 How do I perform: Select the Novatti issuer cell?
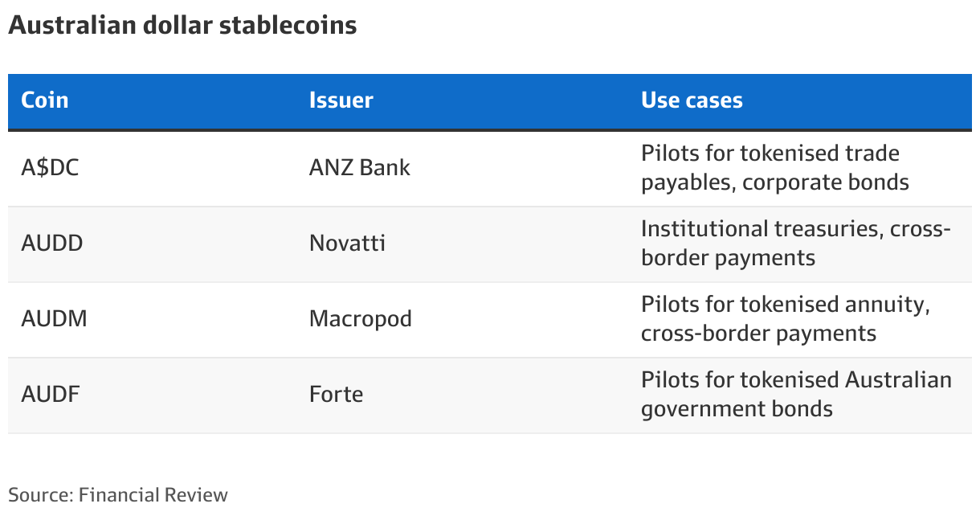coord(347,244)
